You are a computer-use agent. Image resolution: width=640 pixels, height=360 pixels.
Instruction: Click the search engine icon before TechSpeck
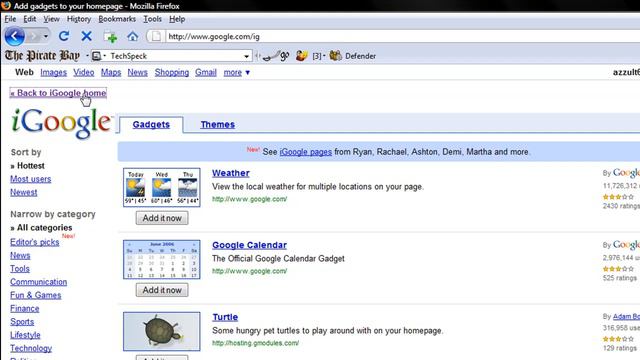96,56
